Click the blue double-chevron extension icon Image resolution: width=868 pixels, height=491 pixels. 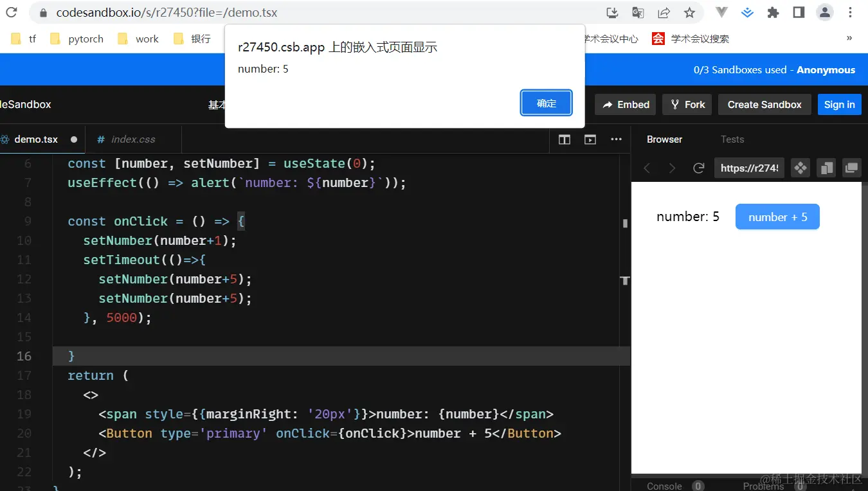pos(747,12)
